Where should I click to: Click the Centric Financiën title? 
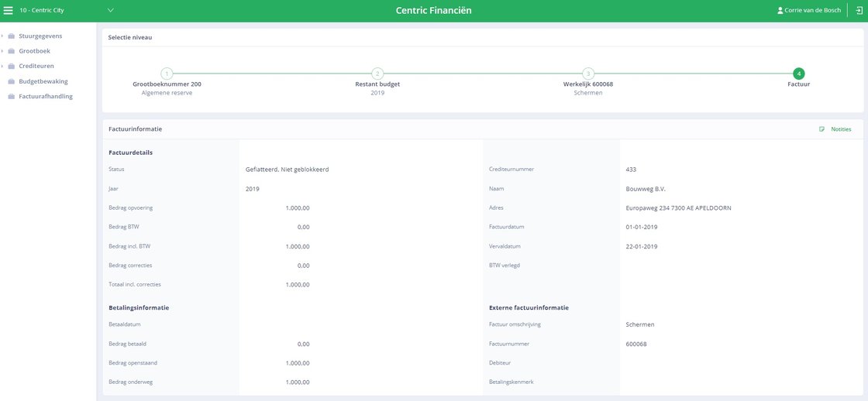(x=433, y=11)
